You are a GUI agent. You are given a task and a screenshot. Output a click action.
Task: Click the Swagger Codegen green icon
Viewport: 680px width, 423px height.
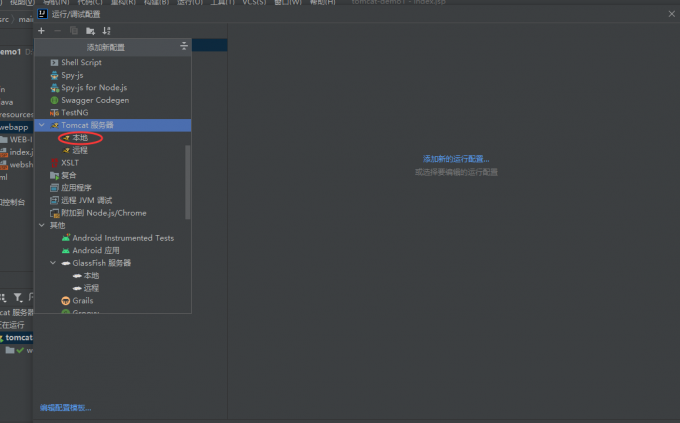coord(54,100)
